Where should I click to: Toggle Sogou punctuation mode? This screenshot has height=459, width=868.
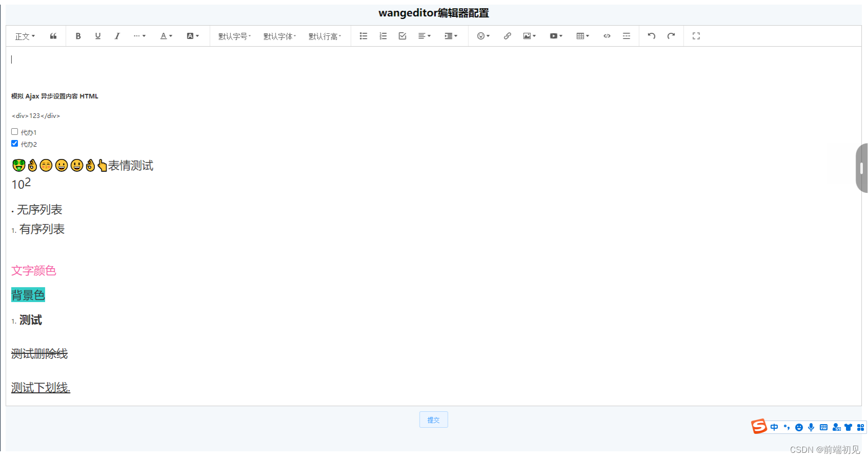pyautogui.click(x=786, y=427)
